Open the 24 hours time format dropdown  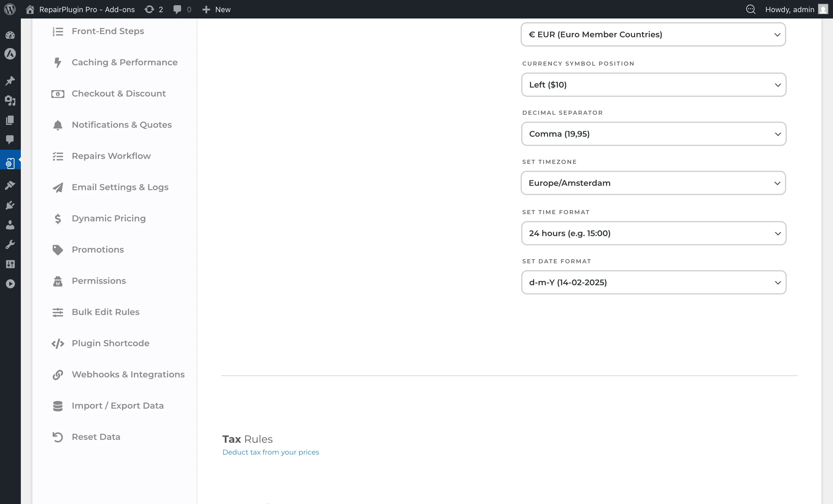653,234
